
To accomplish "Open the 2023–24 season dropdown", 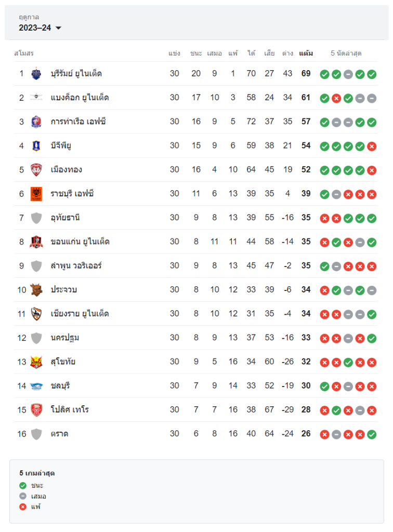I will [x=40, y=28].
